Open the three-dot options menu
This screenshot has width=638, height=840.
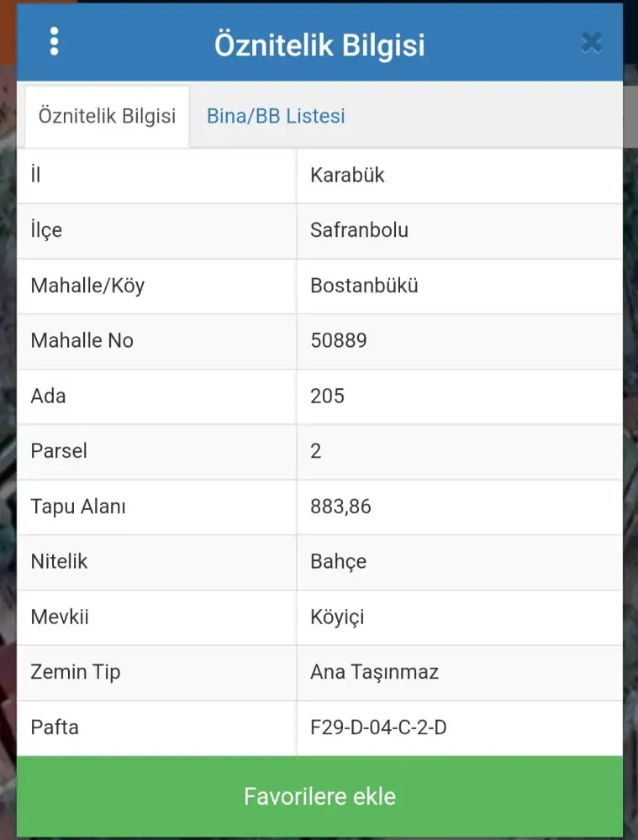55,41
